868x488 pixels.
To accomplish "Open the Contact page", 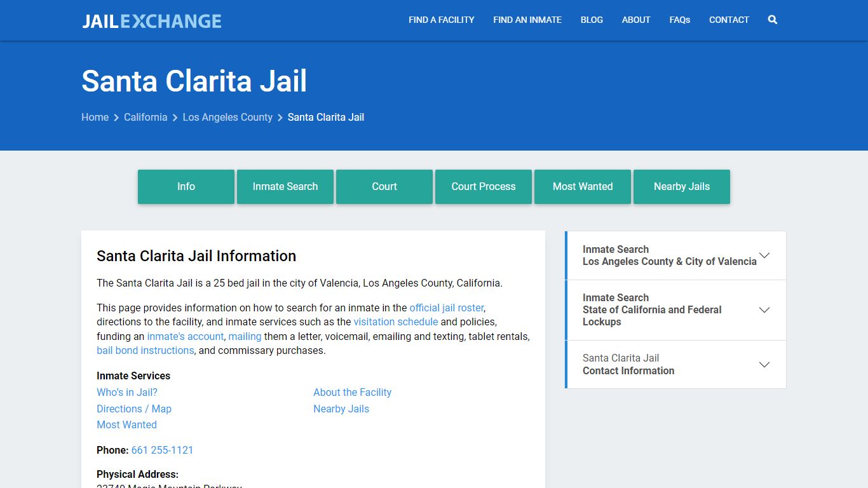I will tap(729, 20).
